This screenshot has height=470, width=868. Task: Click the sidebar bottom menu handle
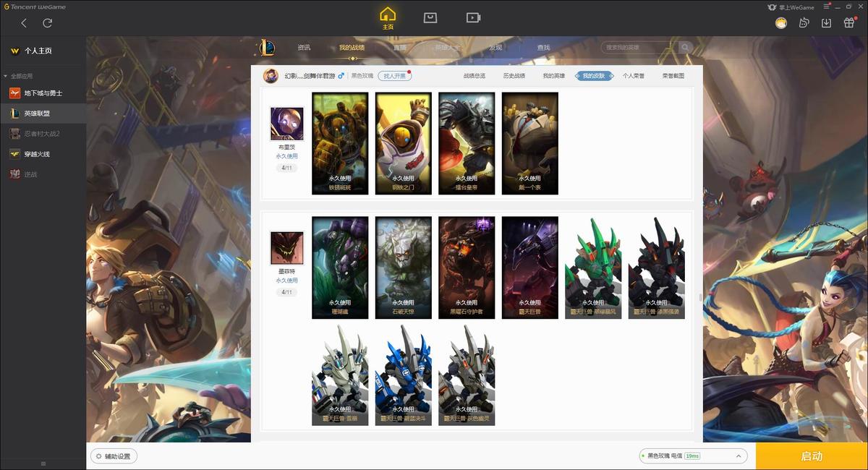click(x=43, y=463)
